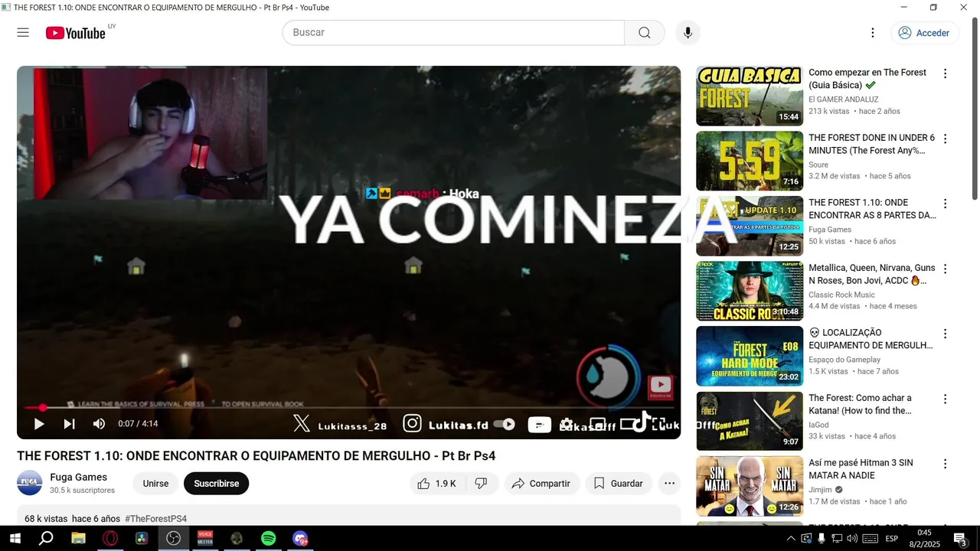The width and height of the screenshot is (980, 551).
Task: Open File Explorer from the taskbar
Action: coord(78,539)
